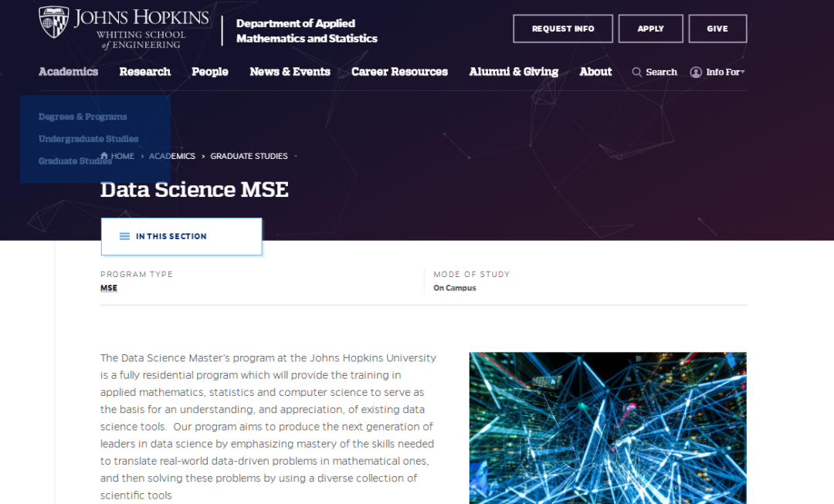Open the Alumni & Giving menu
Image resolution: width=834 pixels, height=504 pixels.
click(x=514, y=72)
